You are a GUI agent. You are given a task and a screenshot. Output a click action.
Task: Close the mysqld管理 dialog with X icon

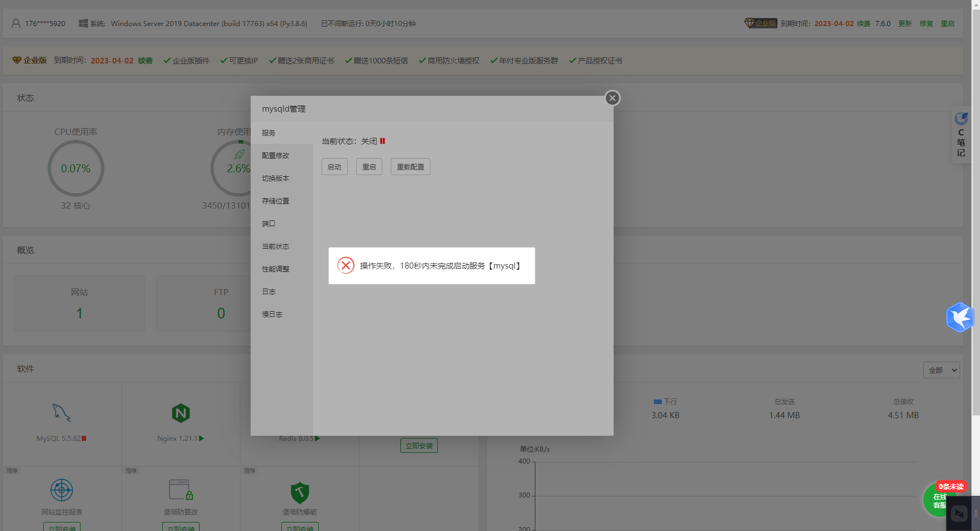tap(612, 98)
